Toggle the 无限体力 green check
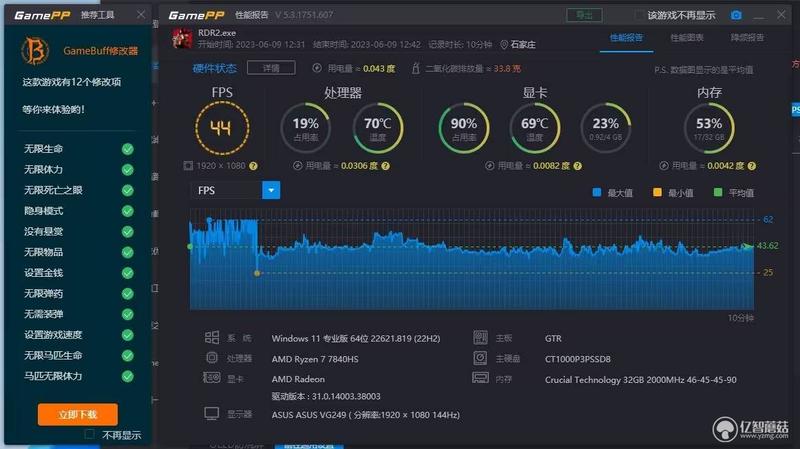 tap(128, 169)
